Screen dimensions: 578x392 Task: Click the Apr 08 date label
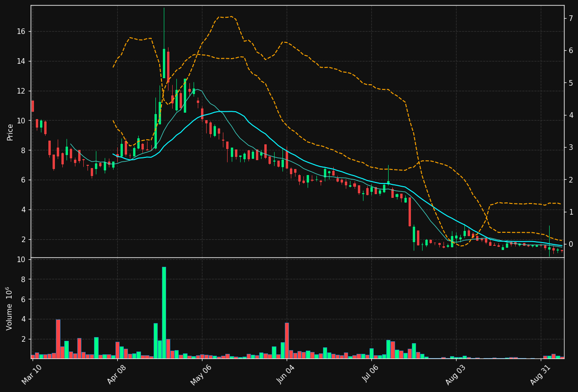(116, 374)
